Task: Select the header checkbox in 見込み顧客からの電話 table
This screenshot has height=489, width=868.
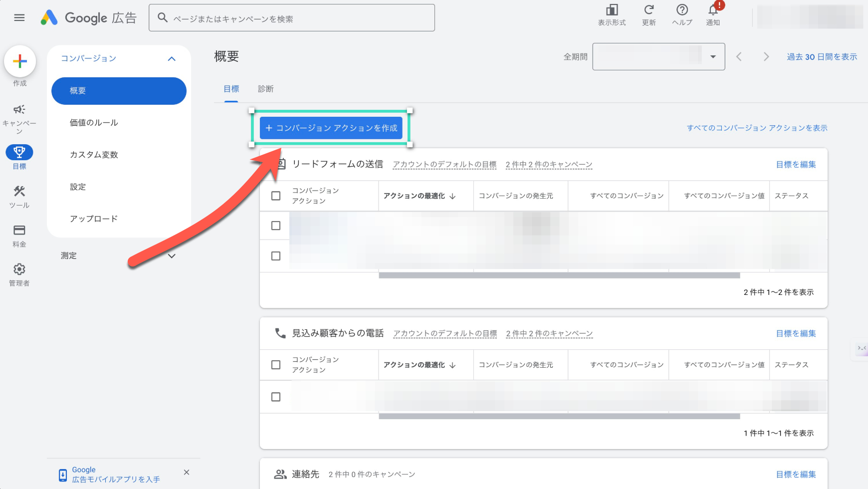Action: 275,365
